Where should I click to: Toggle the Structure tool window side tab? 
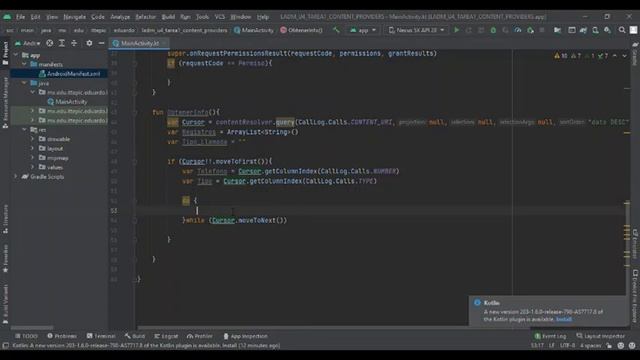coord(5,219)
